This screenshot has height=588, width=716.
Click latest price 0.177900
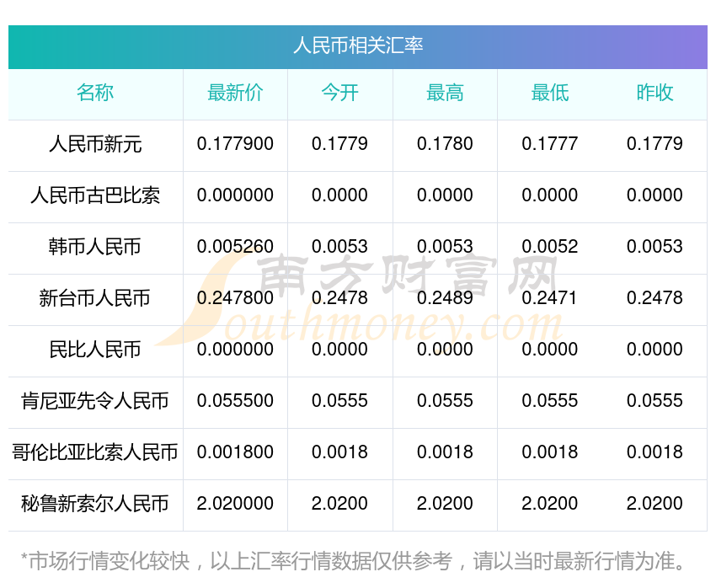[x=235, y=144]
